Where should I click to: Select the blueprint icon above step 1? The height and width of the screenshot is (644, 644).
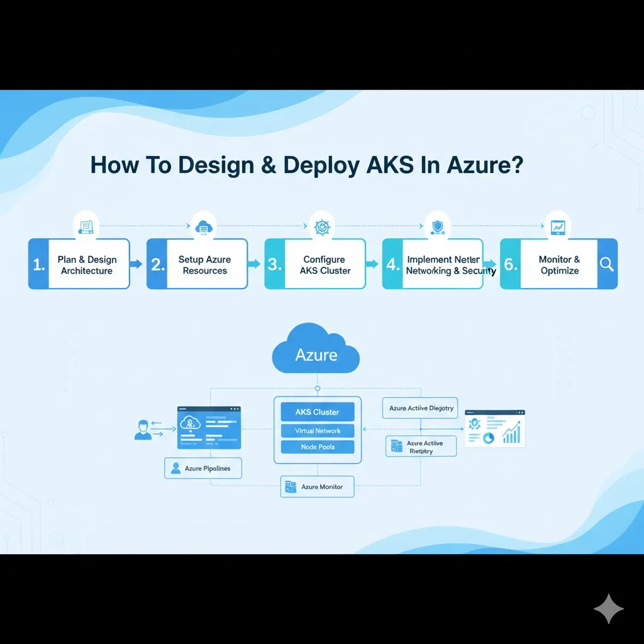86,225
